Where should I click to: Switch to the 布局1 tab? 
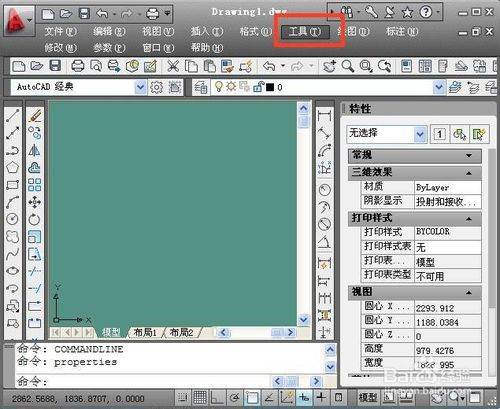[x=145, y=332]
